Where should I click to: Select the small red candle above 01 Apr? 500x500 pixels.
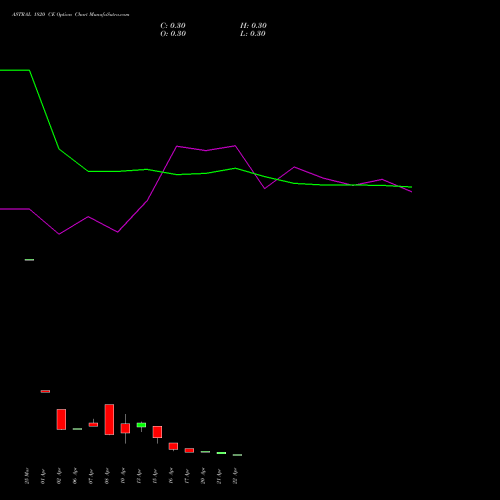[x=45, y=391]
